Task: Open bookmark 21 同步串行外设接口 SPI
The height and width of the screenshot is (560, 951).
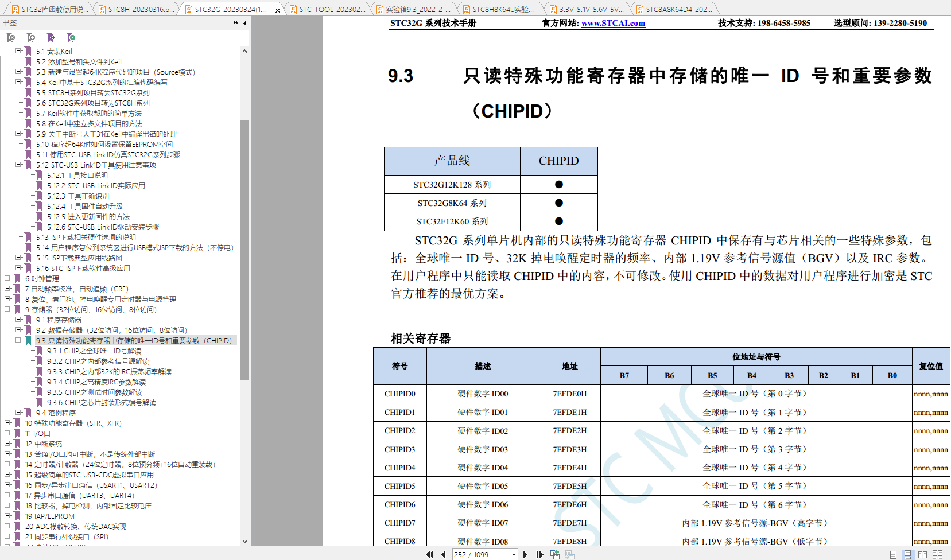Action: (x=67, y=536)
